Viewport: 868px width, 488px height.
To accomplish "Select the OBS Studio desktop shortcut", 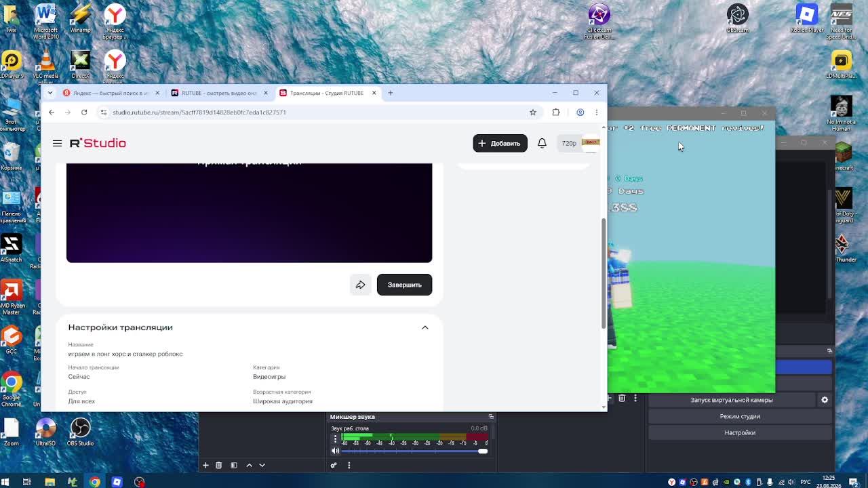I will 80,432.
